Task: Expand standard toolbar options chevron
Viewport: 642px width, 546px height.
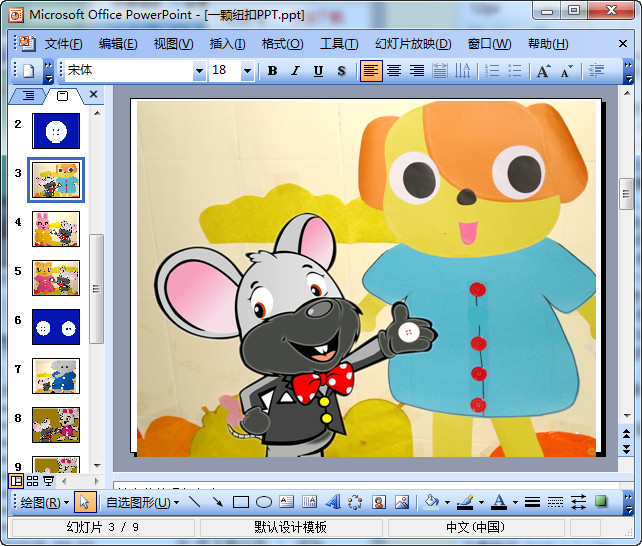Action: tap(48, 71)
